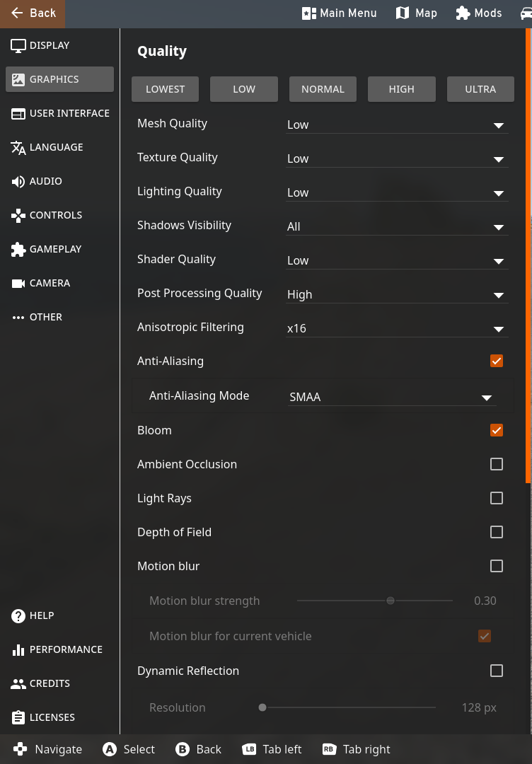This screenshot has height=764, width=532.
Task: Click the Language translate icon
Action: (18, 148)
